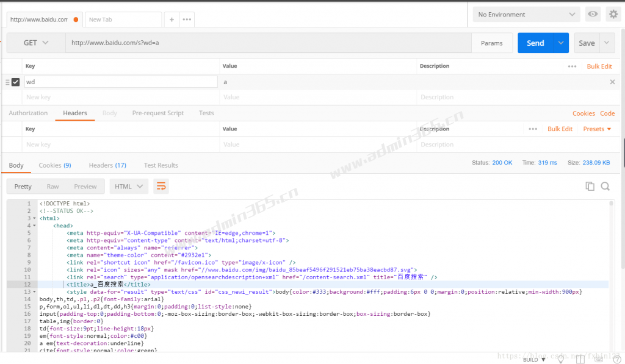Search within the response body
The image size is (625, 364).
click(605, 186)
